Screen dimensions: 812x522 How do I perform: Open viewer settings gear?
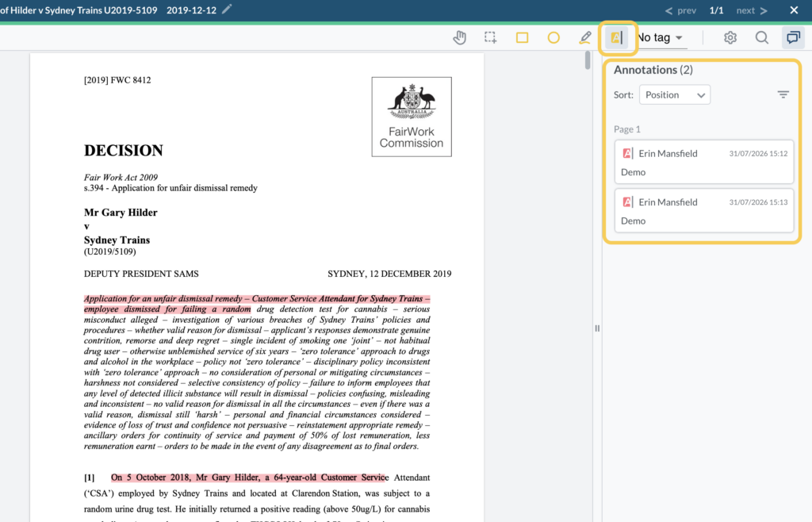point(730,37)
